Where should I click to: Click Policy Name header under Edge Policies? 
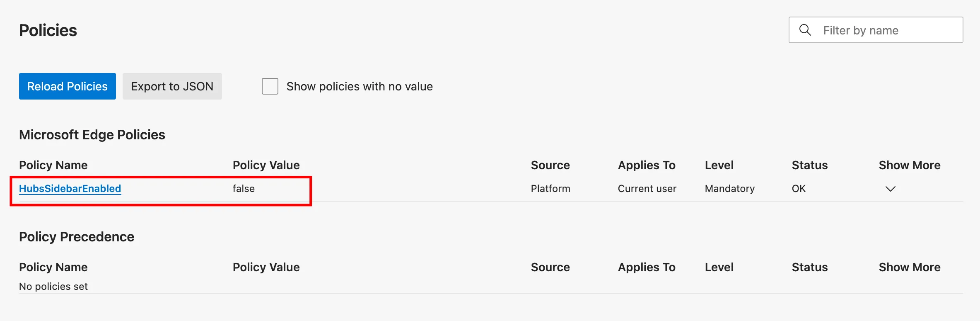click(x=53, y=165)
